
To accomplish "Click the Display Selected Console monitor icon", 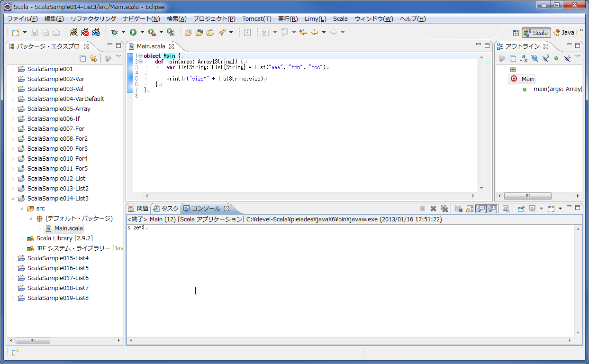I will click(x=532, y=209).
